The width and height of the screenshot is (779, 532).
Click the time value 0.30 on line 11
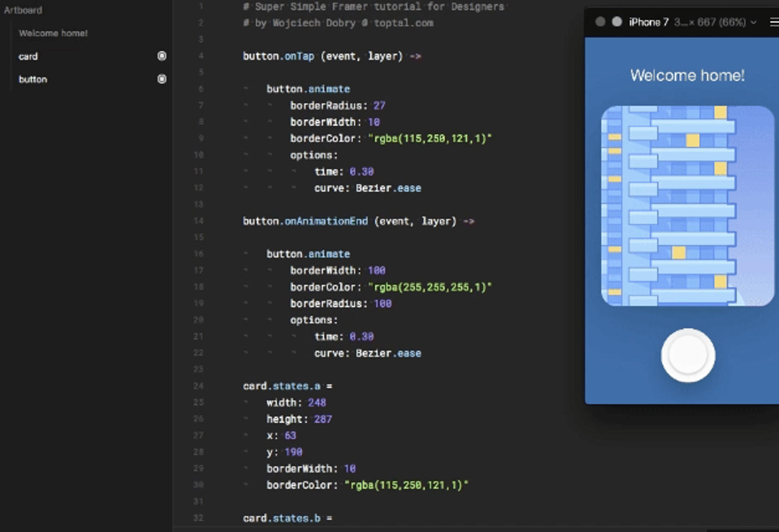361,172
